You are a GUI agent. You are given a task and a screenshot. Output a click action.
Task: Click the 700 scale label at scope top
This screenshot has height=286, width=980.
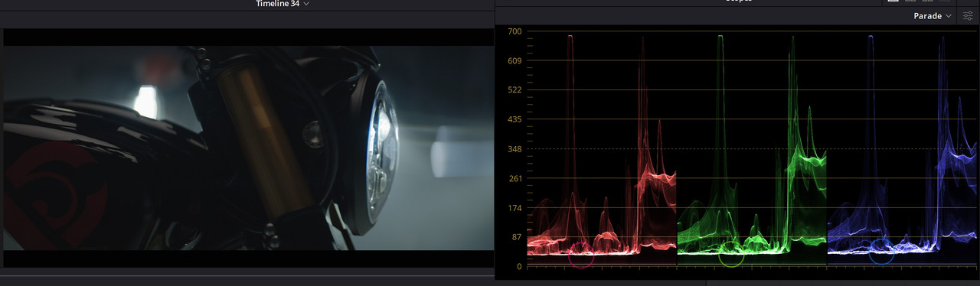(x=514, y=31)
